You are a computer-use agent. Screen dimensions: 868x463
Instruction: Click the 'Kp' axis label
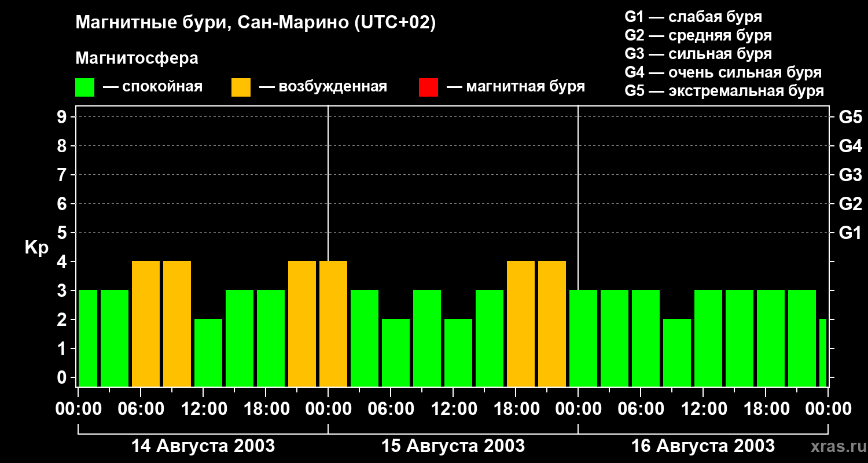tap(36, 247)
